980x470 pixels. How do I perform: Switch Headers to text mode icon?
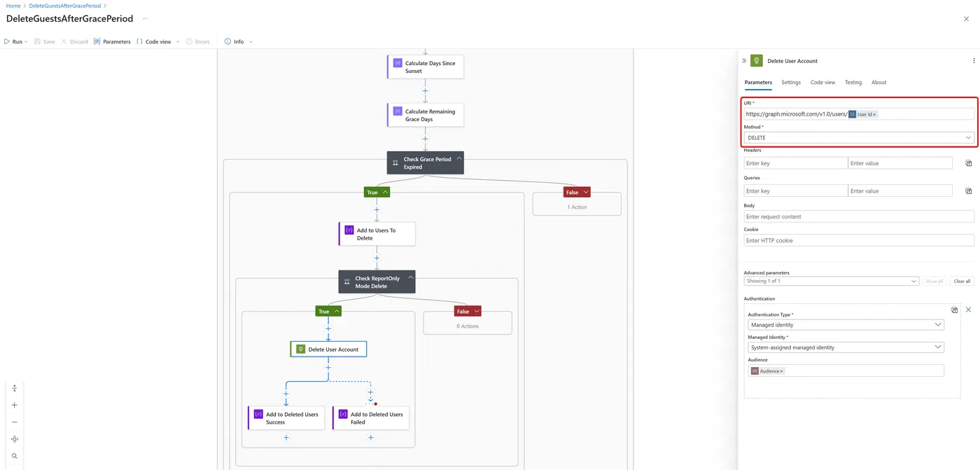click(969, 163)
